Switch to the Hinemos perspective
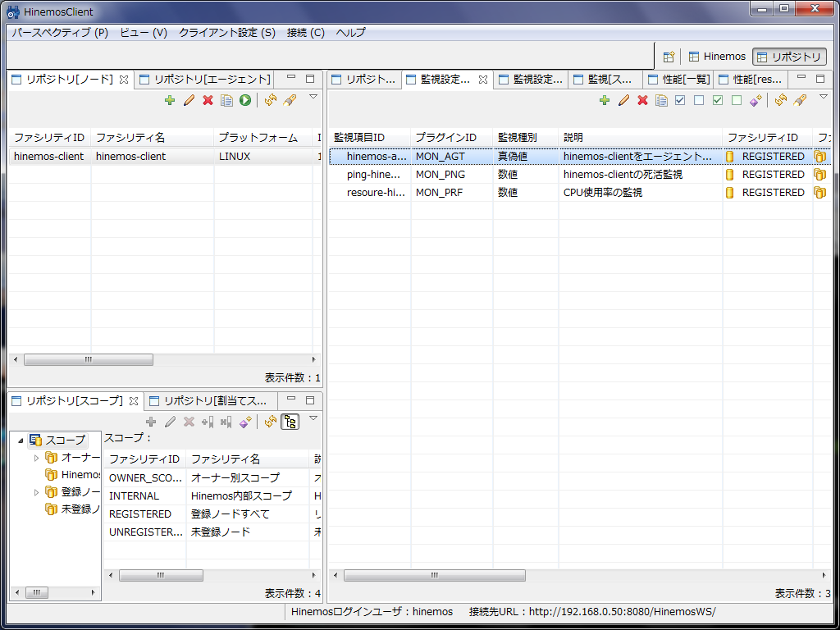The height and width of the screenshot is (630, 840). point(717,57)
